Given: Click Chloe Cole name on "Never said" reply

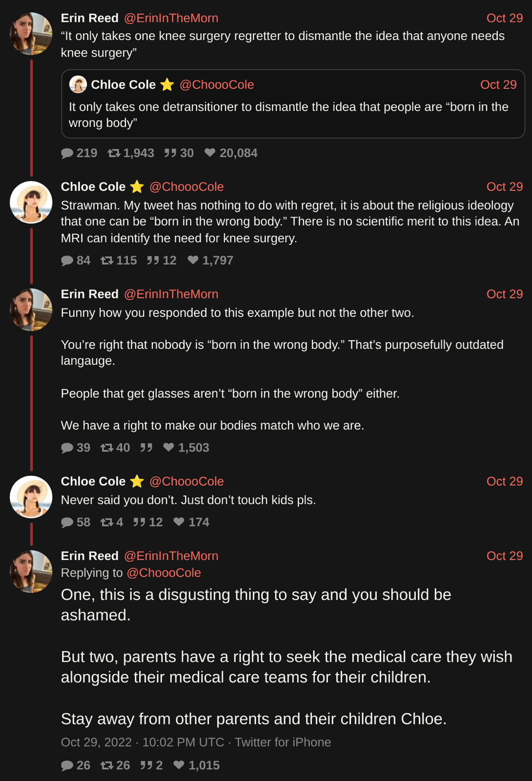Looking at the screenshot, I should tap(93, 481).
